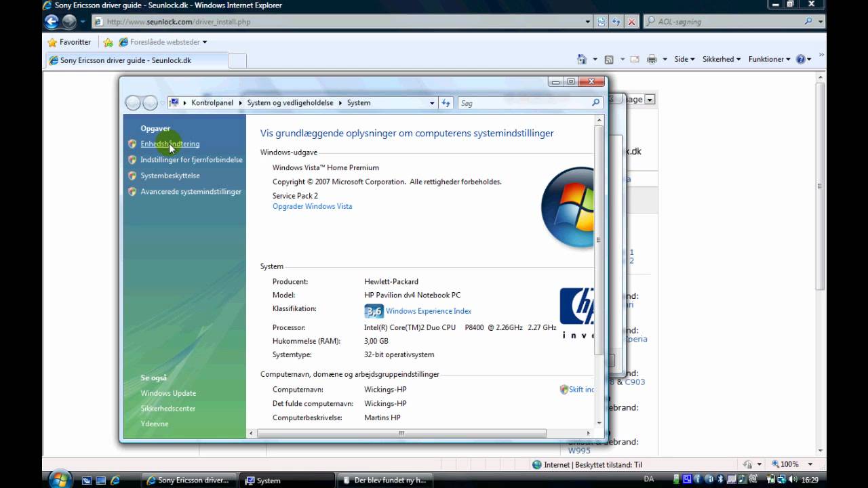Open Favoritter star button
The image size is (868, 488).
click(x=69, y=42)
